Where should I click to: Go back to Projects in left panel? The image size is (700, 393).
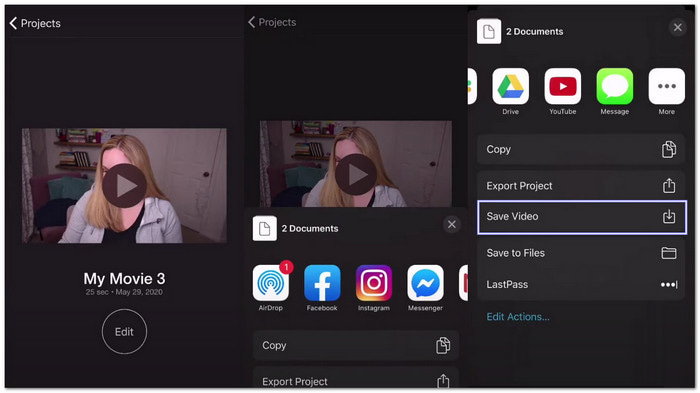[x=35, y=23]
